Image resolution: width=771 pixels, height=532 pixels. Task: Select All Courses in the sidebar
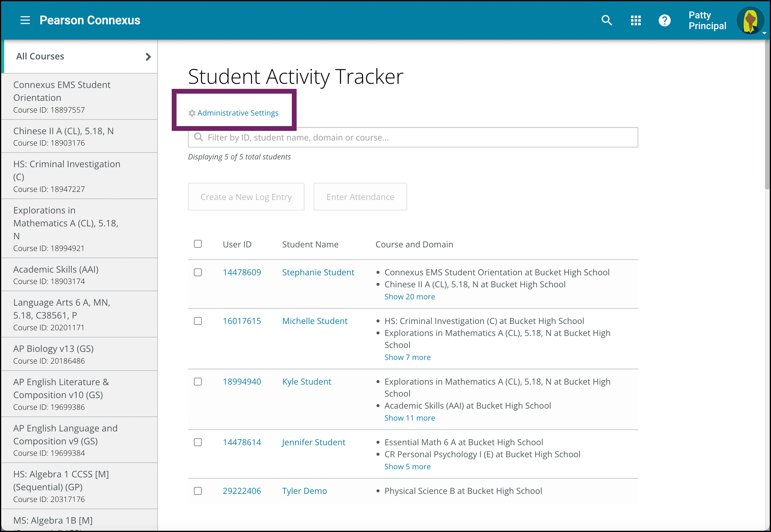click(x=79, y=57)
